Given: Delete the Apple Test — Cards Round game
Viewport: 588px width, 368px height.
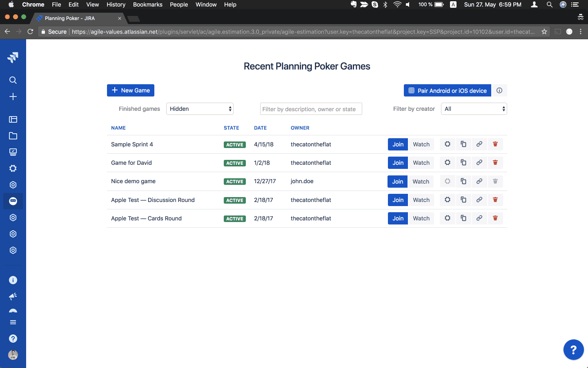Looking at the screenshot, I should point(495,218).
